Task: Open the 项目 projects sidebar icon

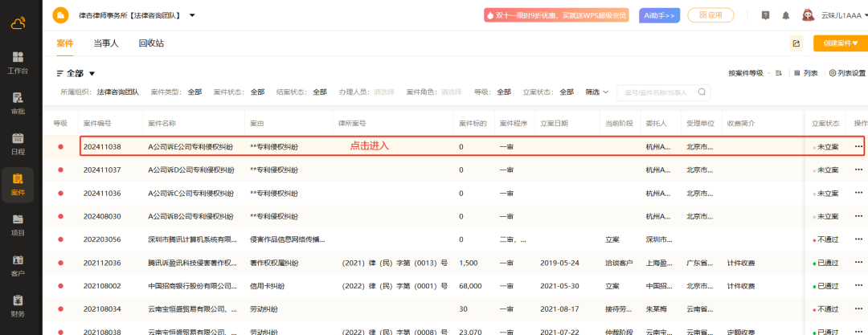Action: point(18,224)
